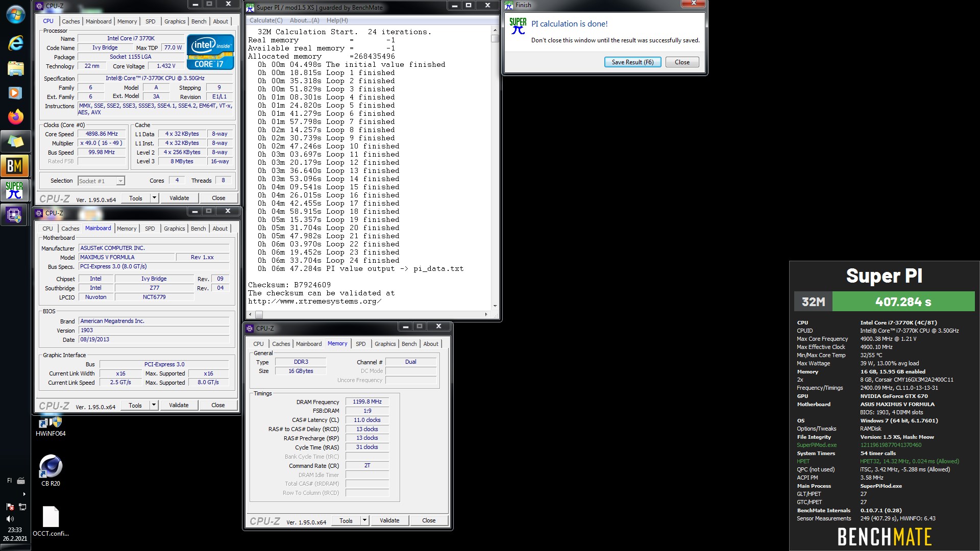Launch Internet Explorer from taskbar
980x551 pixels.
[15, 43]
